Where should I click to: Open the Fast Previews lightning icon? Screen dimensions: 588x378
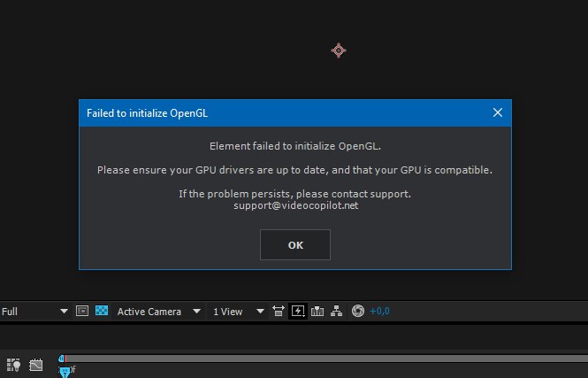(x=298, y=311)
